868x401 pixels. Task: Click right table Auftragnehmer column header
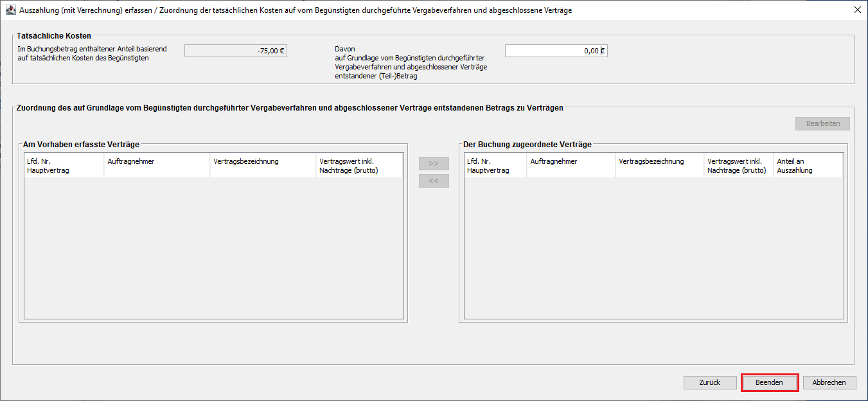571,166
